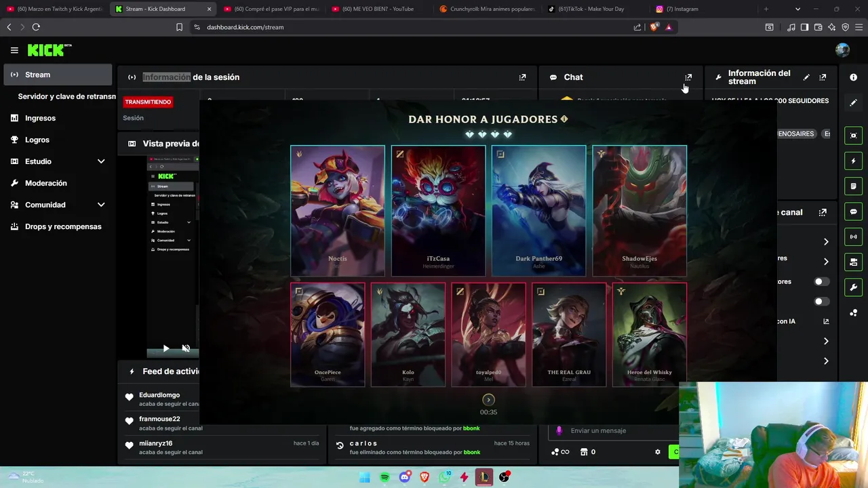
Task: Click the three-dots icon in right rail
Action: click(853, 312)
